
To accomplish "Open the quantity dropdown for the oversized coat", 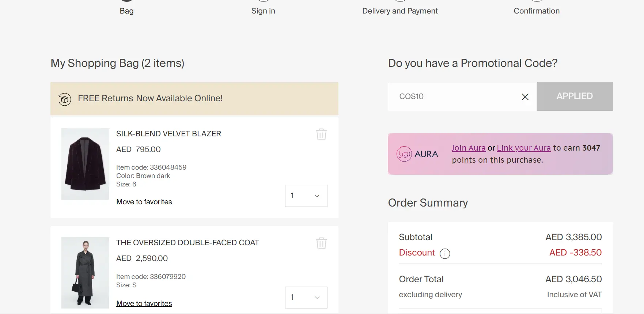I will 306,297.
